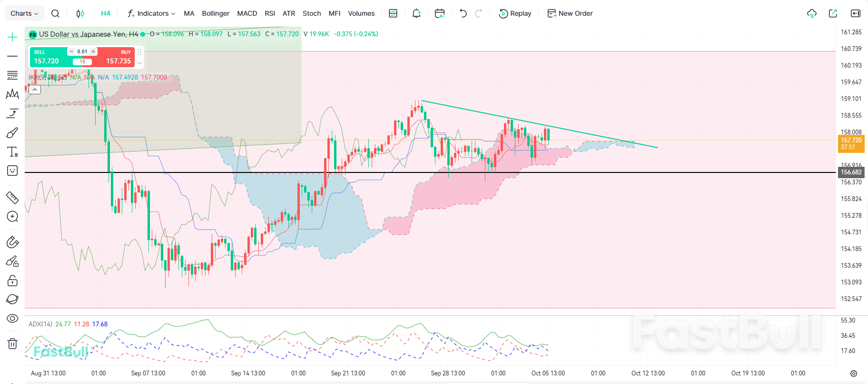Open the chart template settings icon
The image size is (868, 384).
(393, 13)
